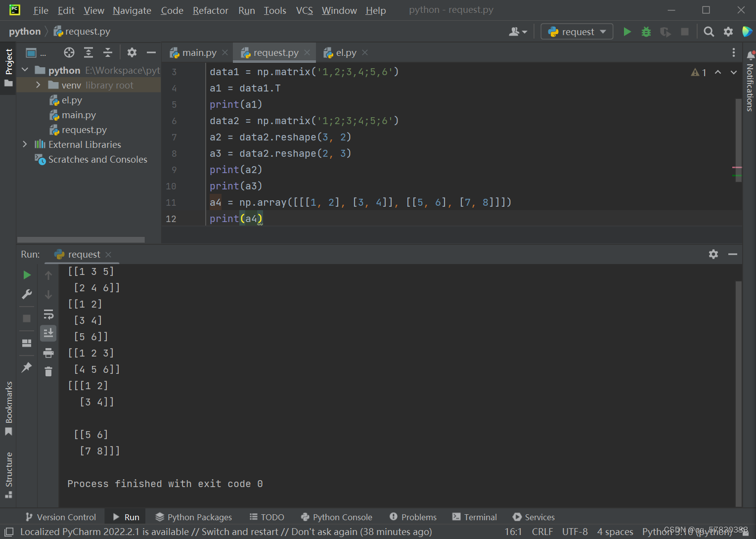This screenshot has width=756, height=539.
Task: Expand all items in Project panel
Action: point(89,52)
